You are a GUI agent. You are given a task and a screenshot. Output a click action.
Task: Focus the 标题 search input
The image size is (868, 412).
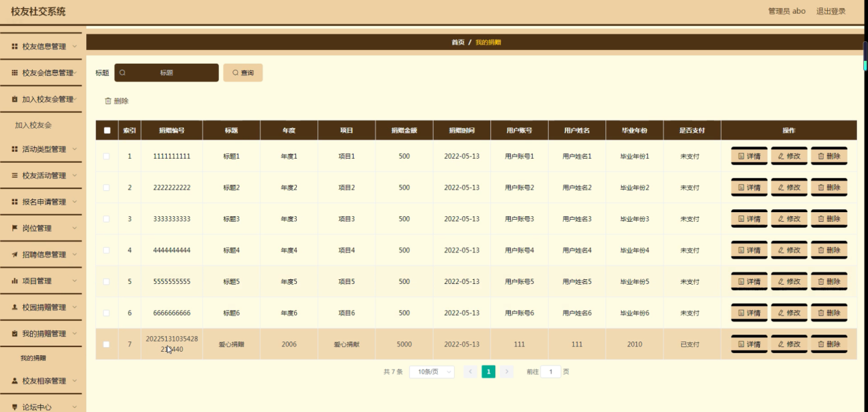pos(166,73)
